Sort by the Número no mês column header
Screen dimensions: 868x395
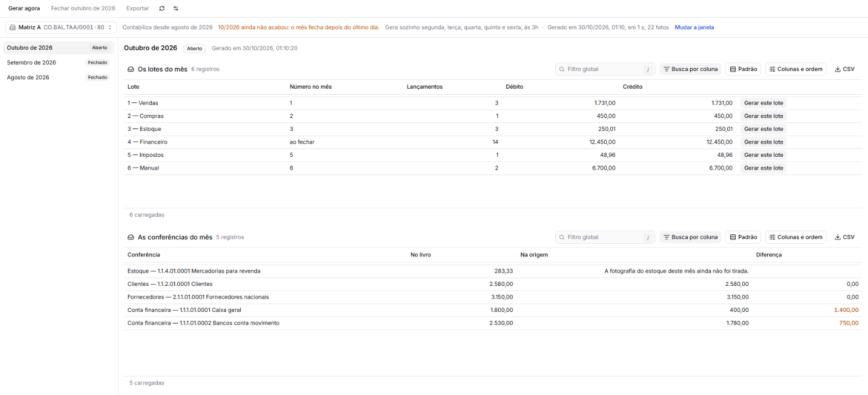tap(311, 87)
